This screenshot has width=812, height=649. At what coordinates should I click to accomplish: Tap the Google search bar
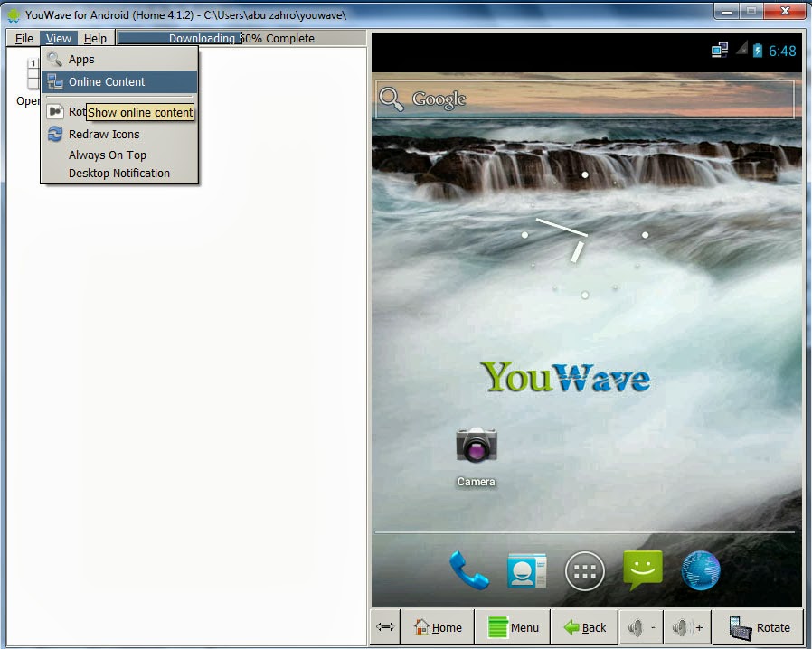point(585,99)
